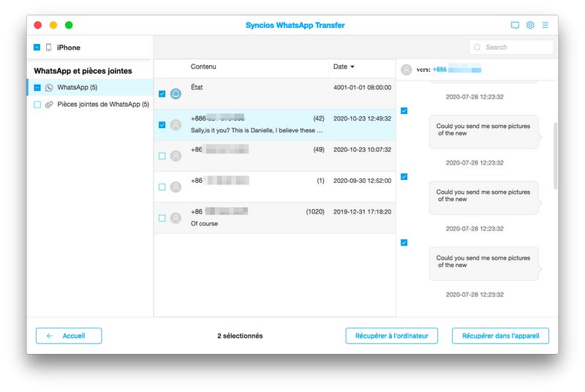The image size is (585, 392).
Task: Select WhatsApp (5) category in sidebar
Action: pos(90,87)
